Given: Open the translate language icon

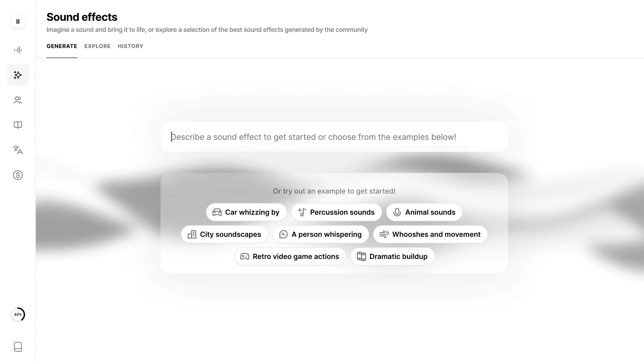Looking at the screenshot, I should tap(18, 150).
